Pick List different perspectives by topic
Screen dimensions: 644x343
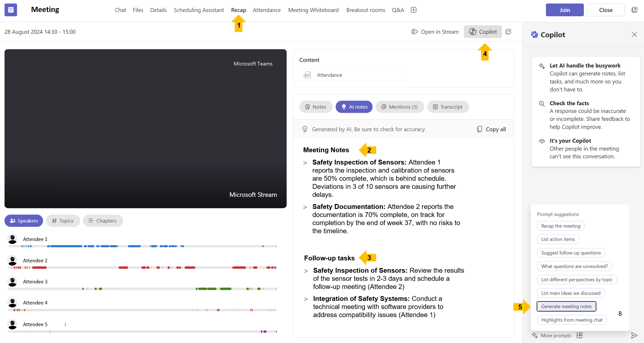(577, 280)
